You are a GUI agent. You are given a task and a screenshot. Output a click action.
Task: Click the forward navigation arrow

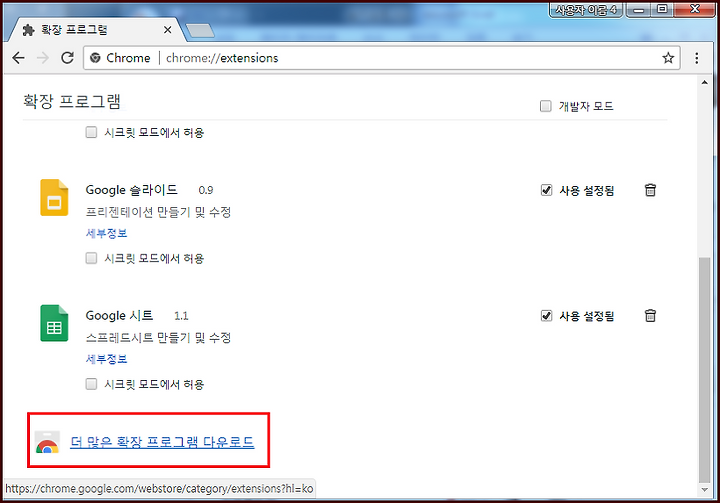click(x=43, y=58)
